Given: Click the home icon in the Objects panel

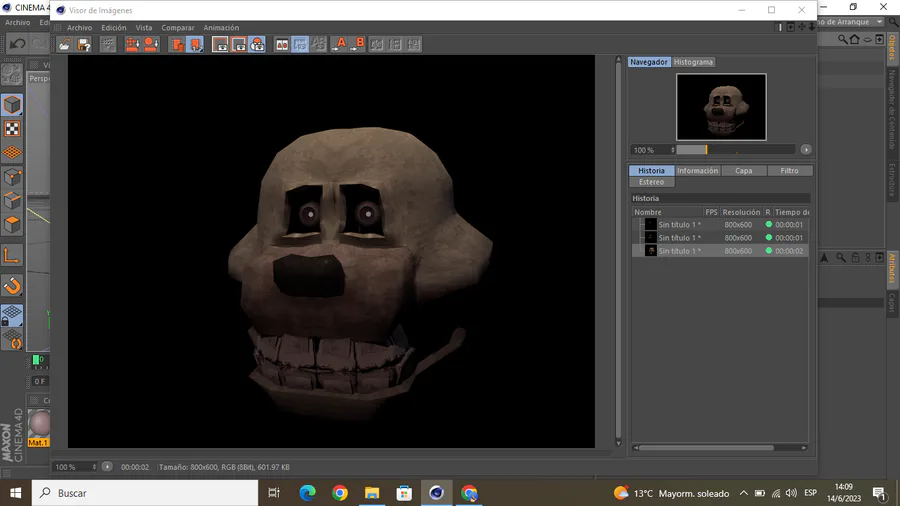Looking at the screenshot, I should (855, 39).
